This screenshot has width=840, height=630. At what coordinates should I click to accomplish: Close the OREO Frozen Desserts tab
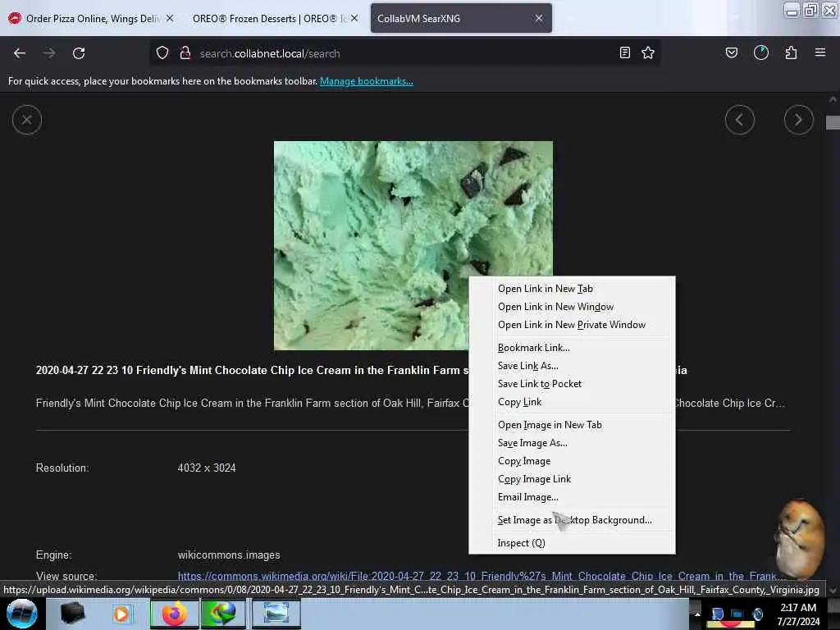click(x=354, y=18)
